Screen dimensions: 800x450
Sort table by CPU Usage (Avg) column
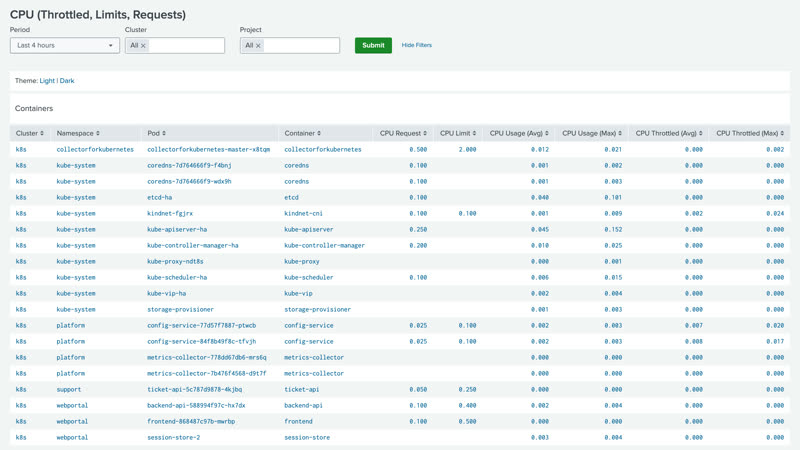[519, 133]
